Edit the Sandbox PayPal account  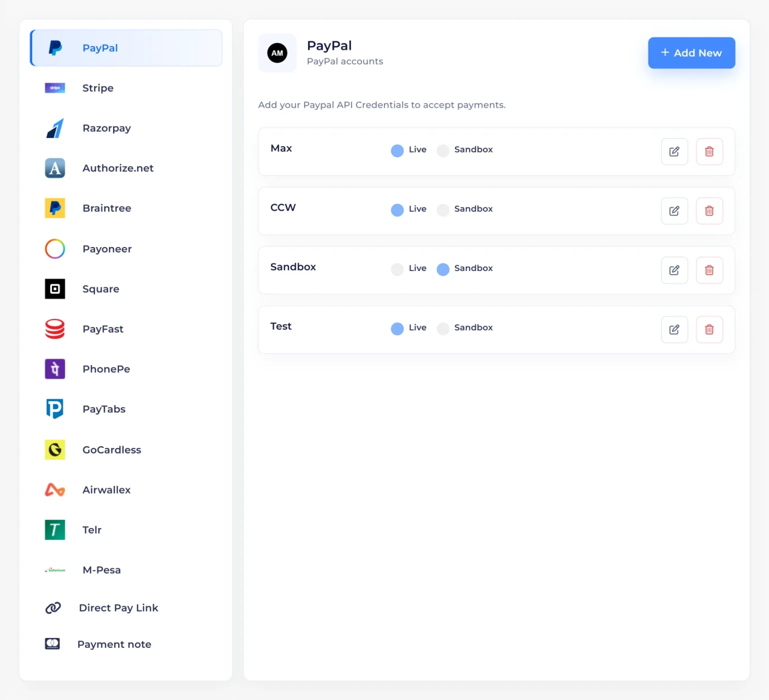(x=674, y=270)
